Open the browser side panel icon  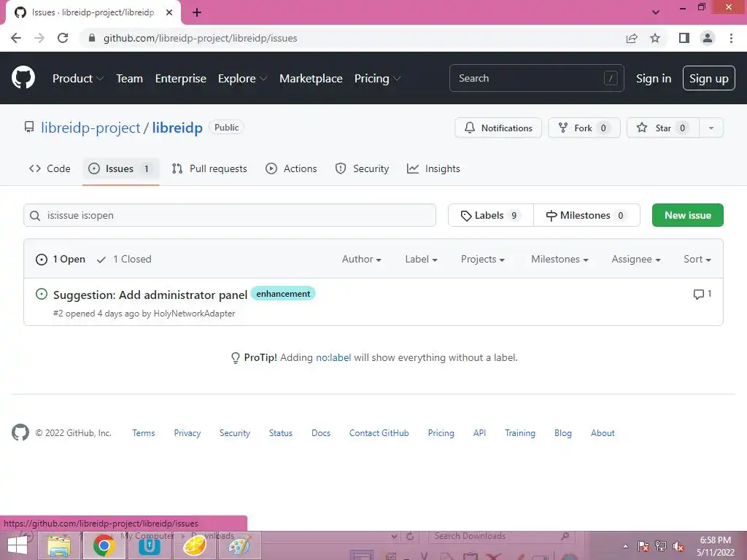[684, 38]
